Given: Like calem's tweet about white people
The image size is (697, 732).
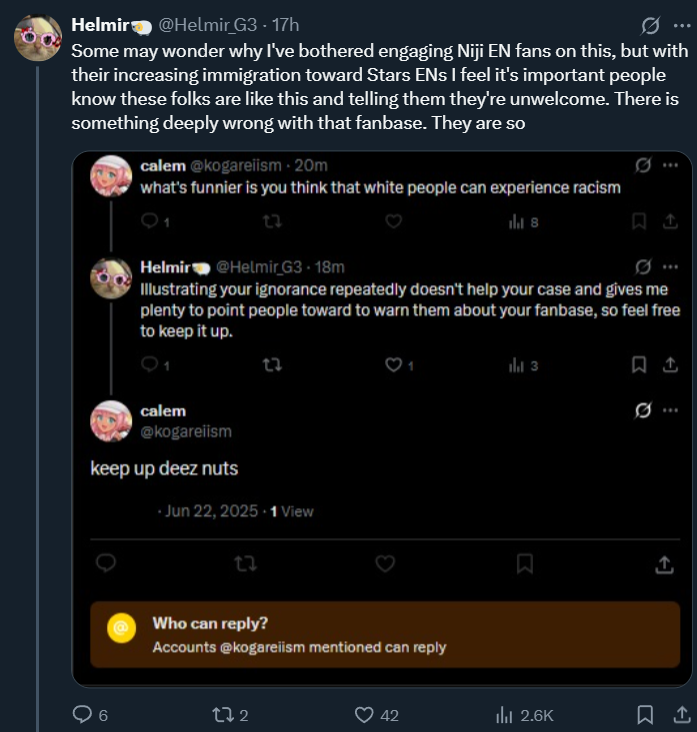Looking at the screenshot, I should point(393,222).
